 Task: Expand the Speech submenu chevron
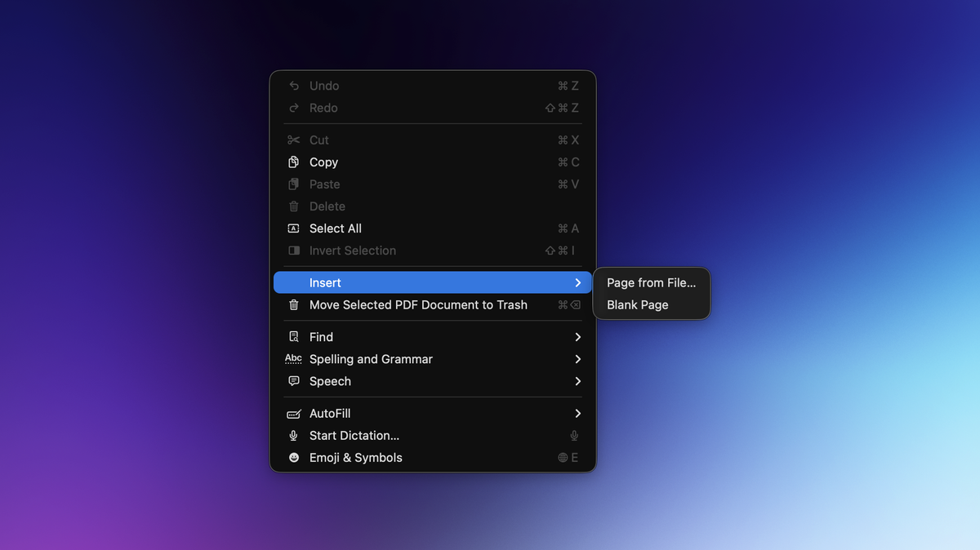click(577, 381)
